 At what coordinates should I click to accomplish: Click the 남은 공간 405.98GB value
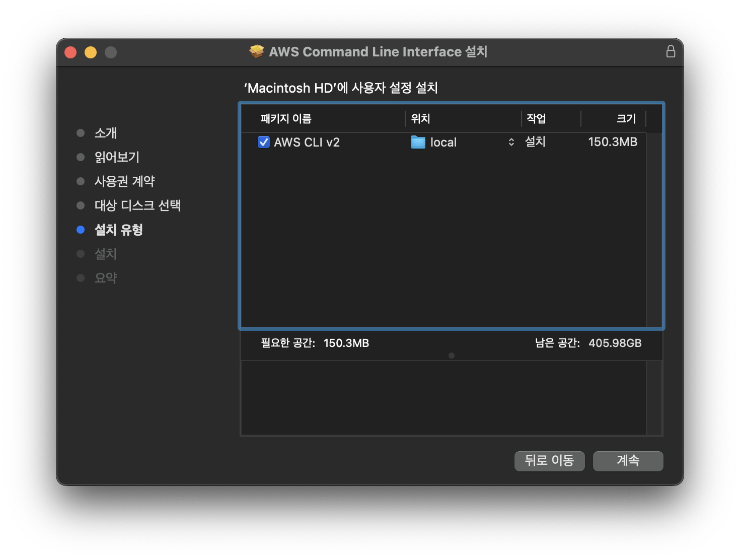(x=615, y=343)
